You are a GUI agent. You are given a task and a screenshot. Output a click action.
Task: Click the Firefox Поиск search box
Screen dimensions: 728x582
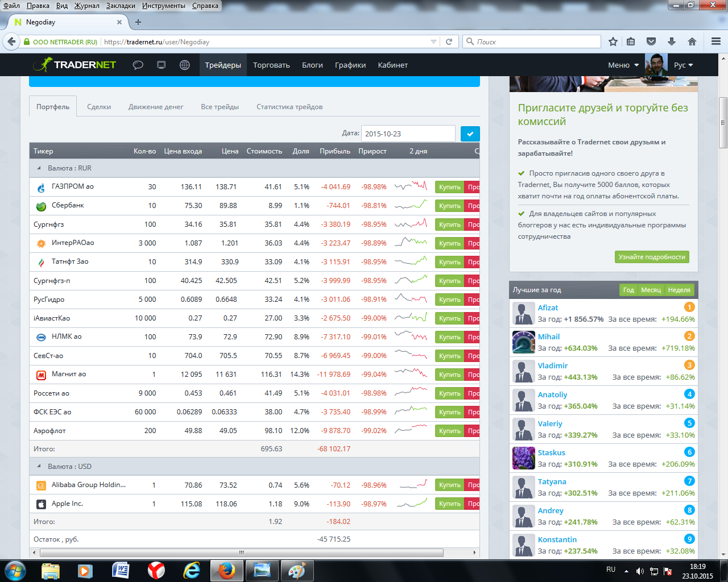[x=532, y=41]
